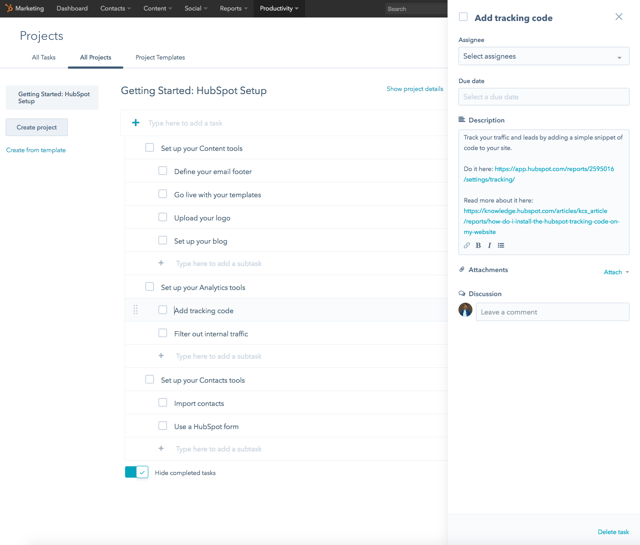640x545 pixels.
Task: Open the knowledge.hubspot.com article link
Action: point(541,221)
